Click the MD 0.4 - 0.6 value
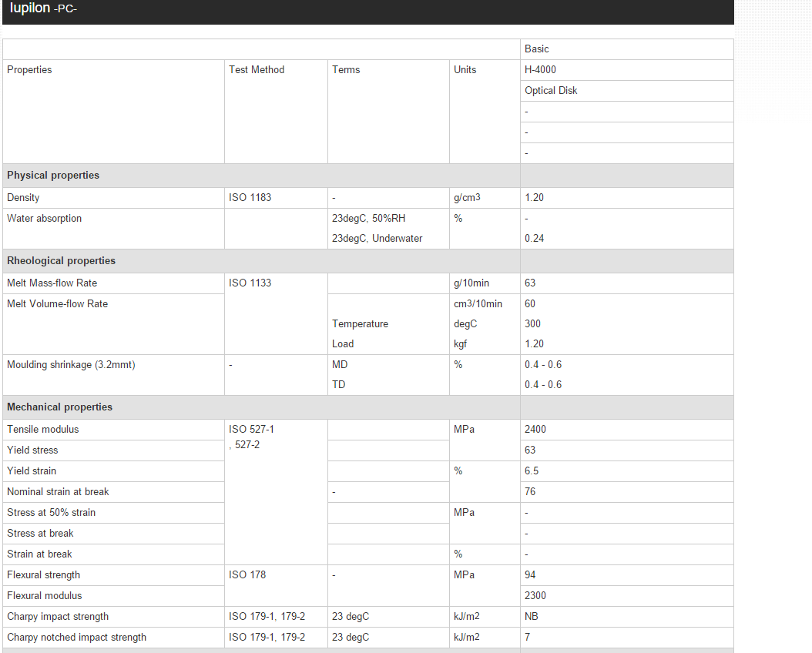 click(543, 365)
